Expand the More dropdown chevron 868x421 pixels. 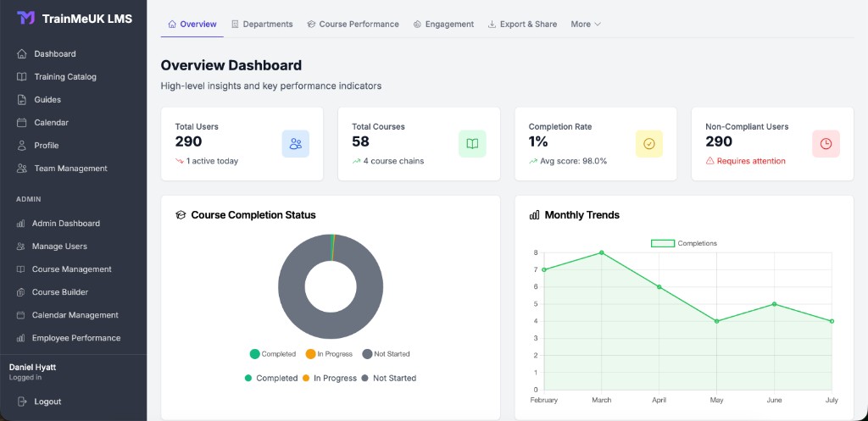tap(598, 25)
